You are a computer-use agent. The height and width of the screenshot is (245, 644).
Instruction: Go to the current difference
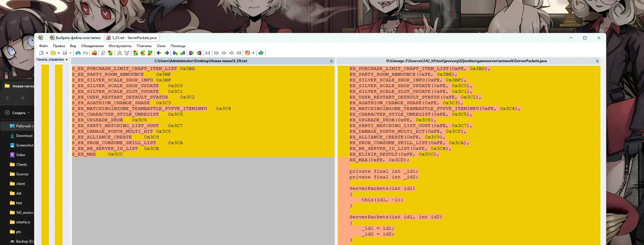coord(143,53)
